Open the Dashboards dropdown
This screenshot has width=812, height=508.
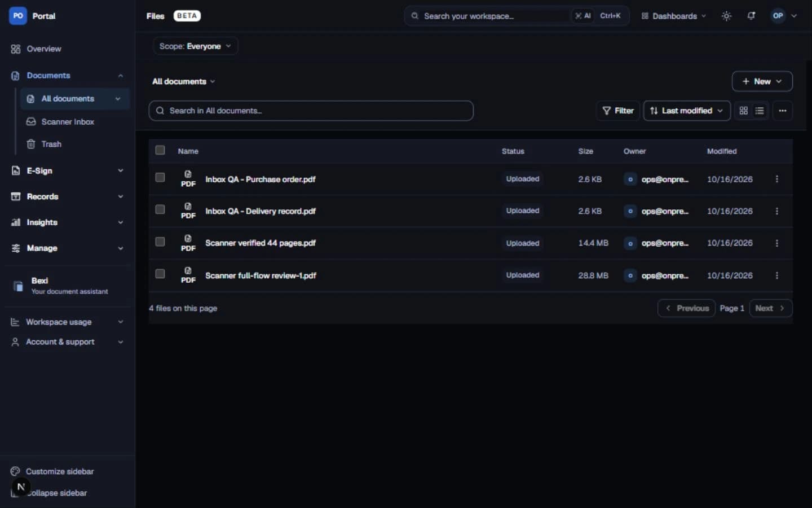pos(673,16)
